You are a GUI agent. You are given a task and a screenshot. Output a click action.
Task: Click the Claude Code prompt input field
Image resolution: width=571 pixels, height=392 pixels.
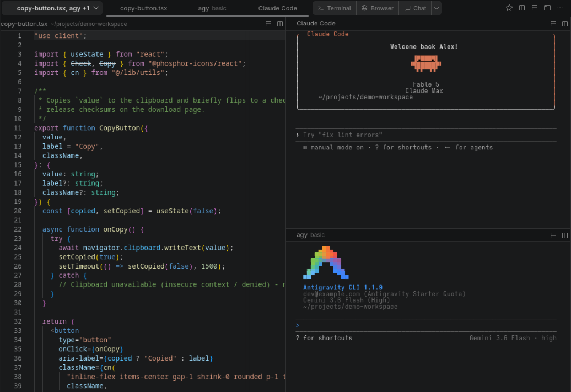(426, 135)
